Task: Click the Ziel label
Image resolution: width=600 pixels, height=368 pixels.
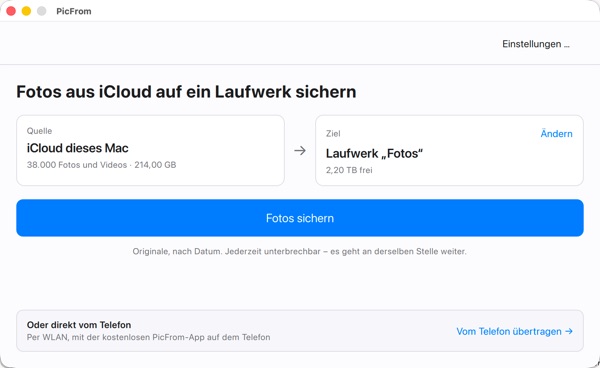Action: (x=333, y=134)
